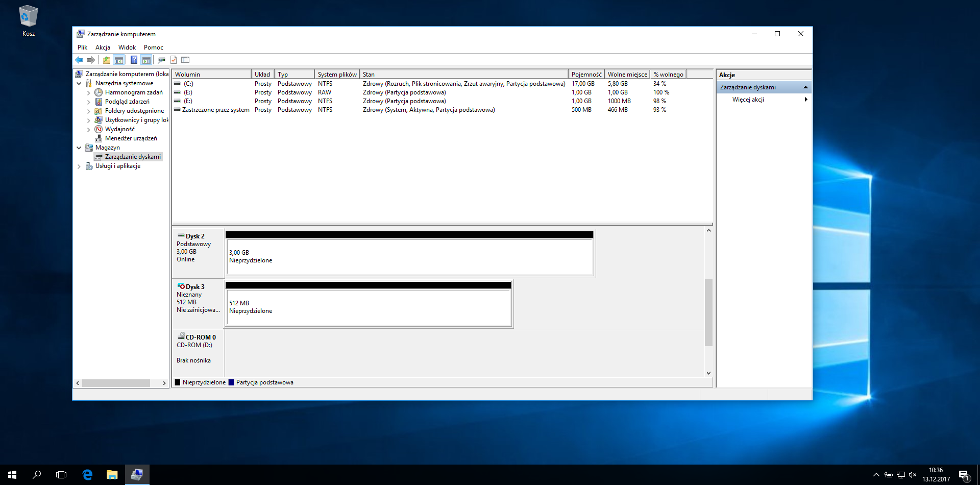Open the Windows Start menu
The image size is (980, 485).
(x=12, y=475)
